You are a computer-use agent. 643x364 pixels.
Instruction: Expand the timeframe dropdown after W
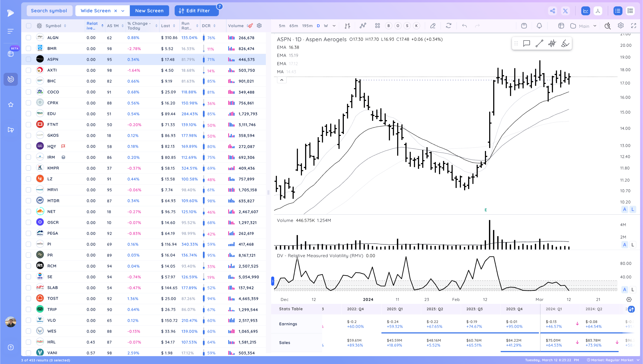334,26
